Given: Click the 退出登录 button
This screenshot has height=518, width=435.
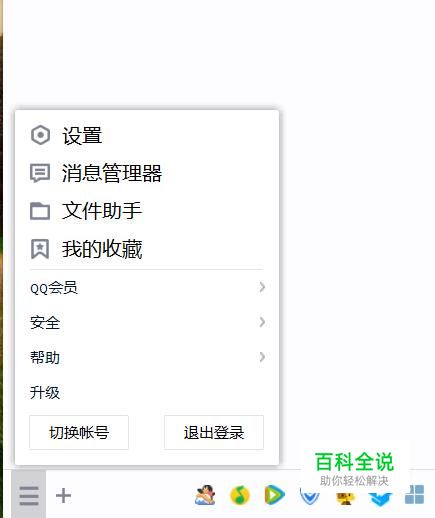Looking at the screenshot, I should (x=214, y=432).
